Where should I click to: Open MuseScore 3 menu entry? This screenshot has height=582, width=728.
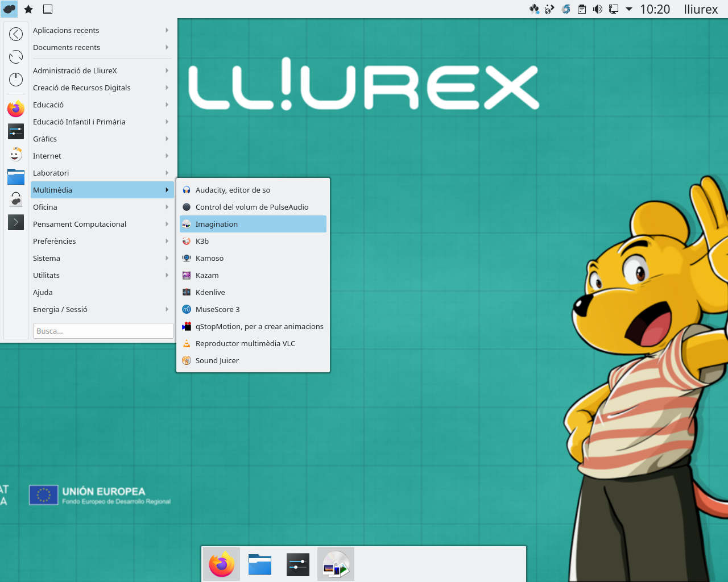click(x=217, y=309)
